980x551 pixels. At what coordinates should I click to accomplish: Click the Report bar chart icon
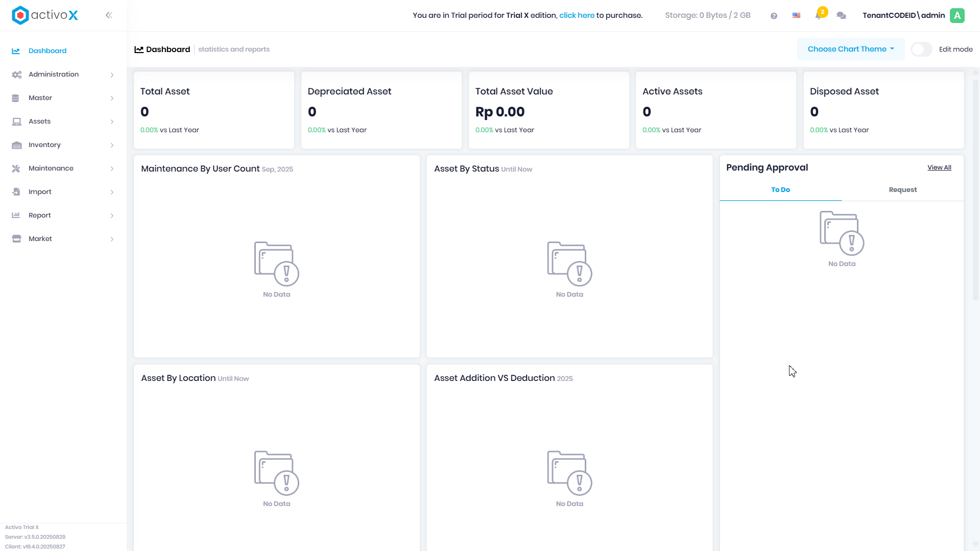tap(16, 215)
